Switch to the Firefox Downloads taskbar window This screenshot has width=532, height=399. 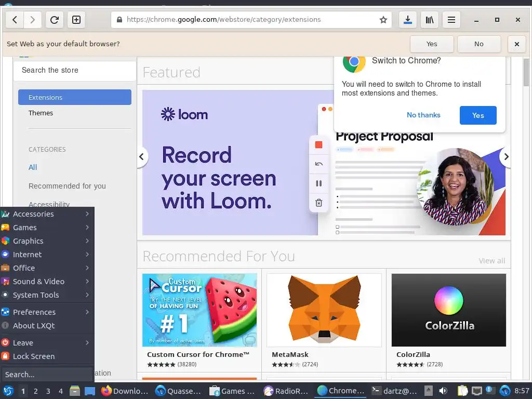point(125,391)
